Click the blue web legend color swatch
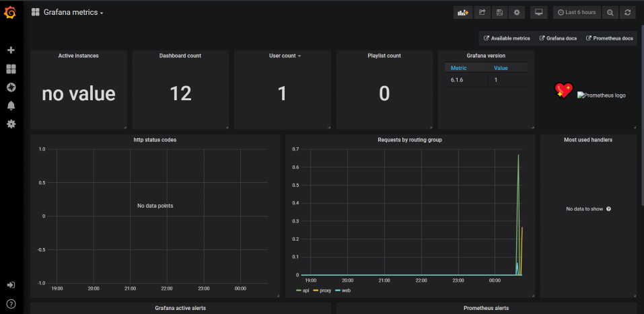 [338, 290]
